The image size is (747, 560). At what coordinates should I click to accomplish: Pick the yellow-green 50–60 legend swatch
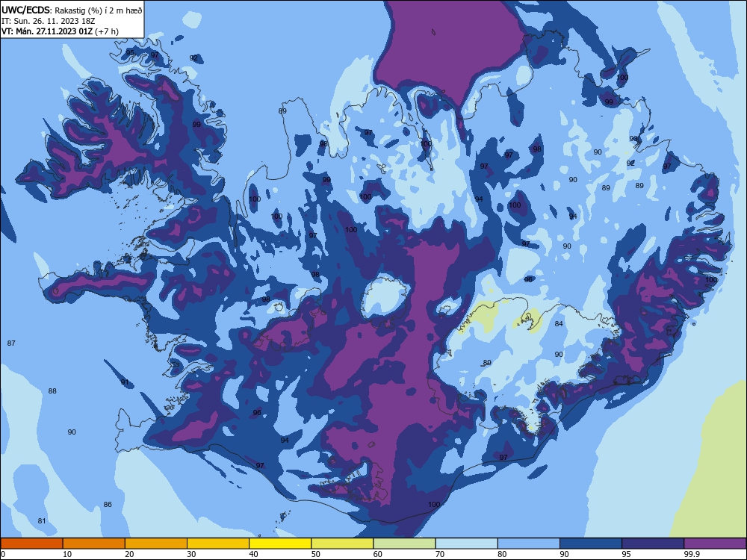pyautogui.click(x=342, y=544)
